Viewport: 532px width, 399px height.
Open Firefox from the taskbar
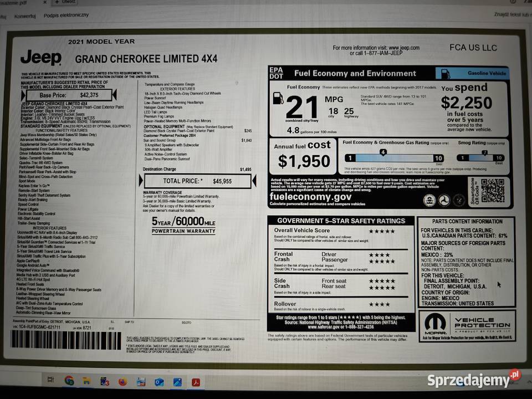coord(122,382)
